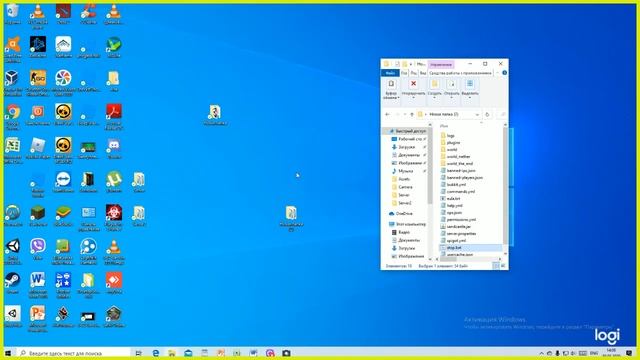Launch the TeamViewer desktop shortcut
640x360 pixels.
point(63,182)
